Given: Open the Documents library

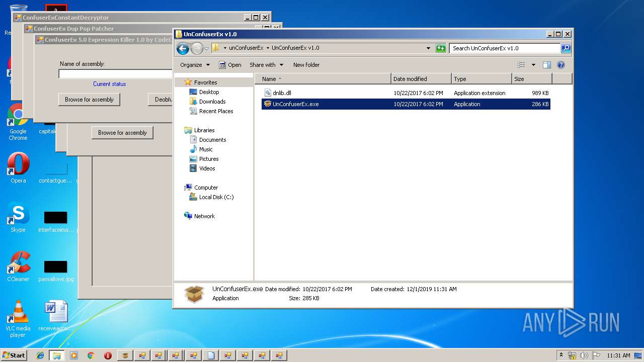Looking at the screenshot, I should pos(212,140).
